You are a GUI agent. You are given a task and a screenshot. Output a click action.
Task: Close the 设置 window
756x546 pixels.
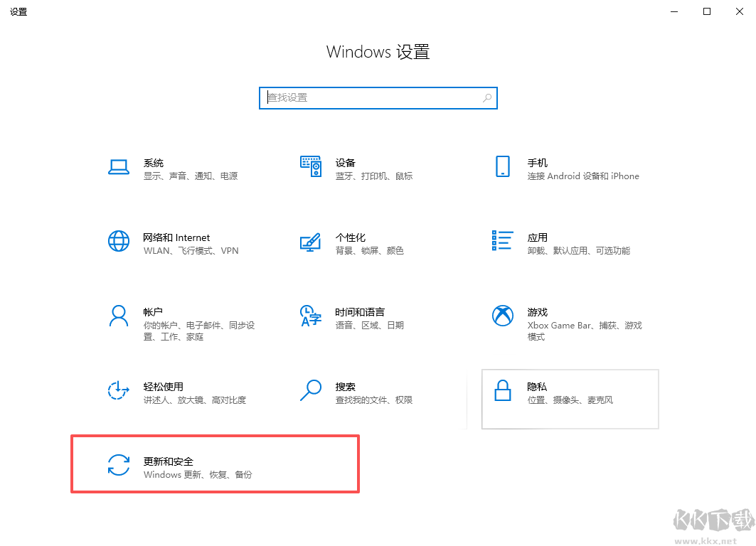pos(740,11)
